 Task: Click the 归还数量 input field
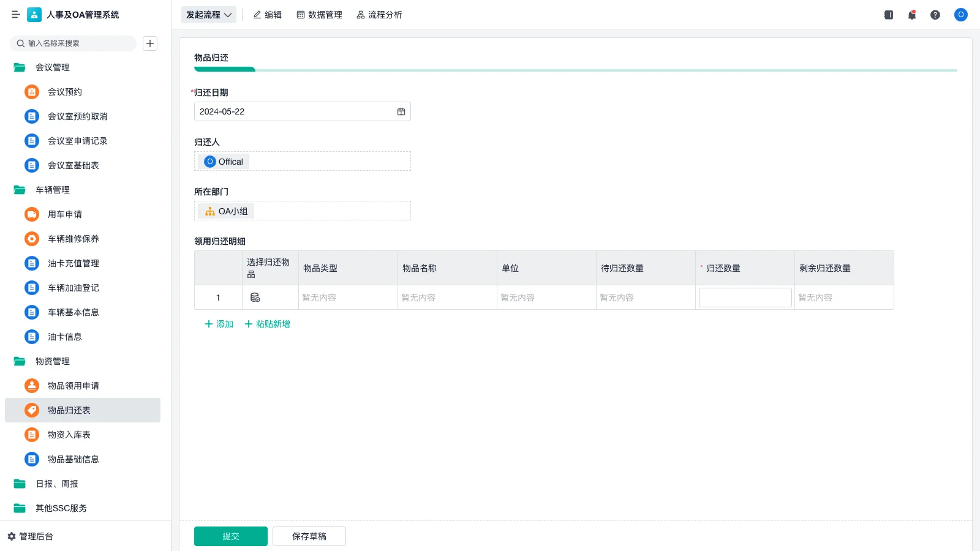coord(745,298)
